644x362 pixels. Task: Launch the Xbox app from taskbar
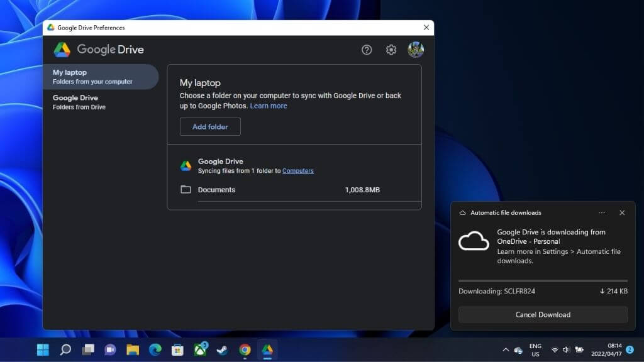tap(201, 349)
